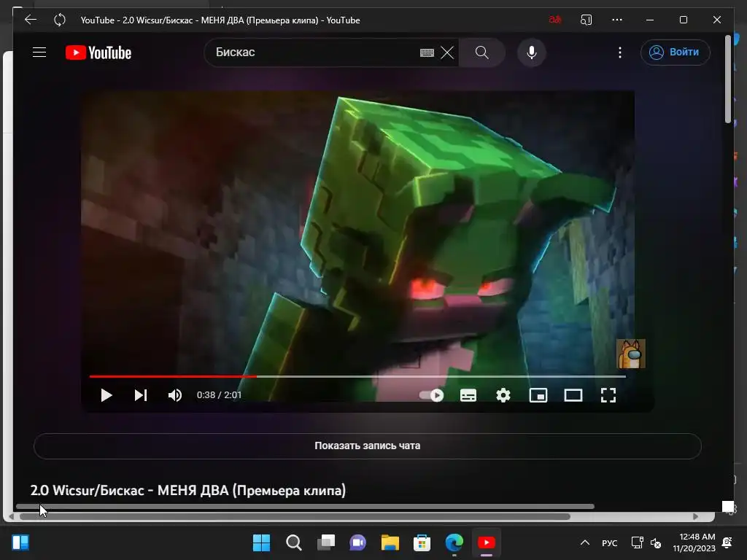Click the YouTube app taskbar icon
This screenshot has height=560, width=747.
tap(487, 542)
